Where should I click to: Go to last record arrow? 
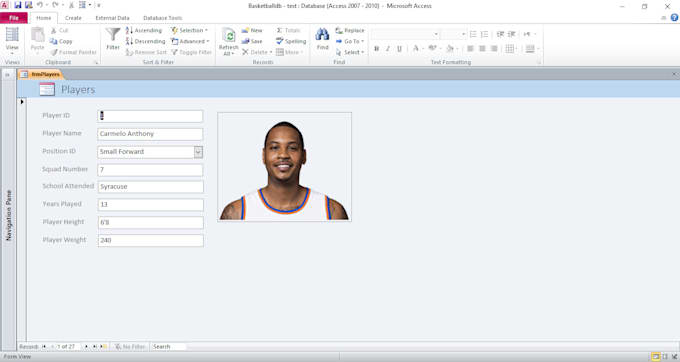pos(95,346)
